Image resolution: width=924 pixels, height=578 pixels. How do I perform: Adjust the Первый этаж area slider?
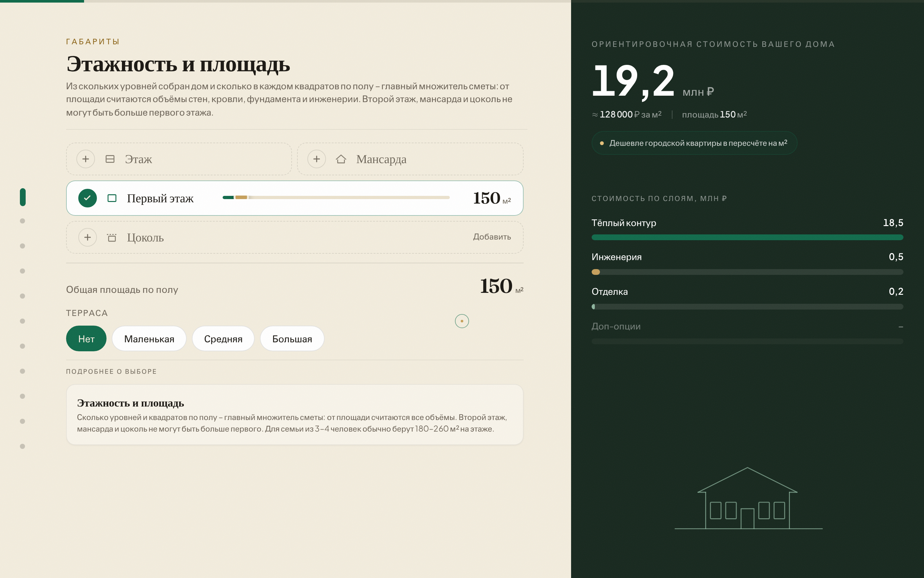click(336, 197)
